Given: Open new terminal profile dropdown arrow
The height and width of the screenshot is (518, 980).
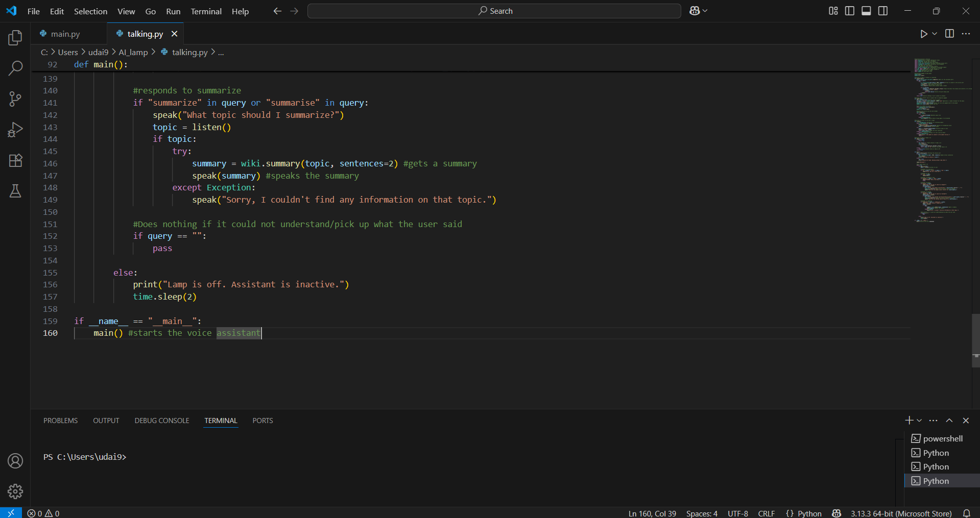Looking at the screenshot, I should (919, 421).
